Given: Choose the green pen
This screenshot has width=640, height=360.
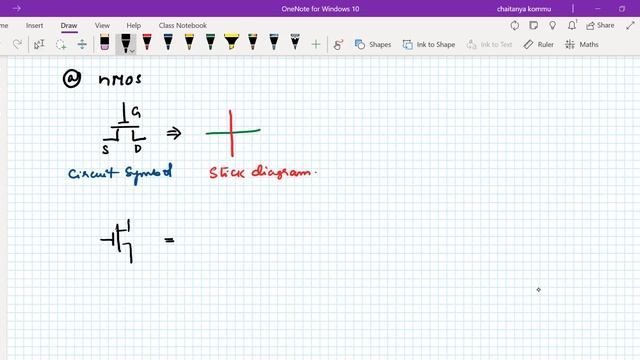Looking at the screenshot, I should pos(210,42).
